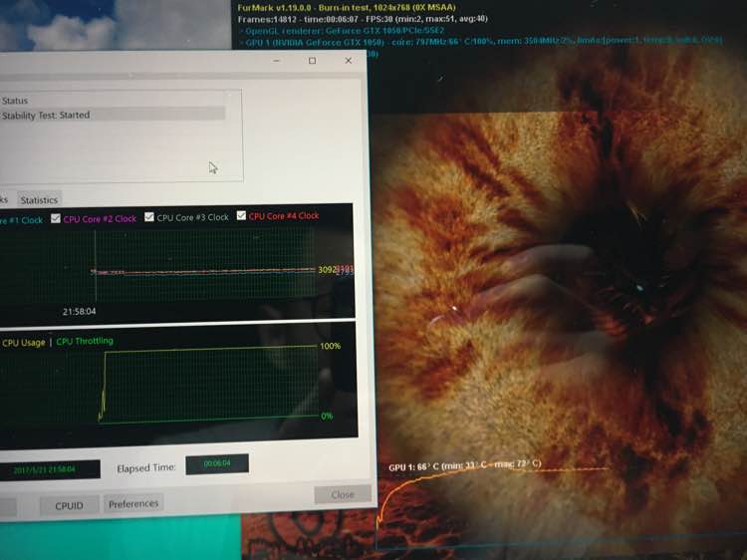Click the Status column header
The image size is (747, 560).
click(14, 101)
